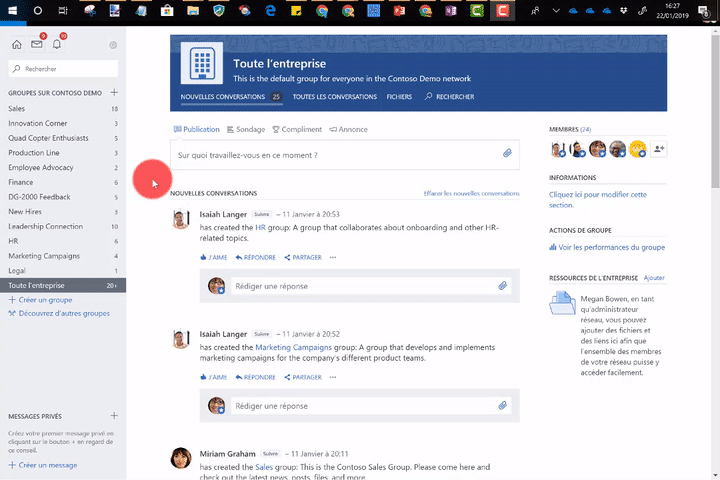Follow Miriam Graham via Suivre button

point(270,453)
